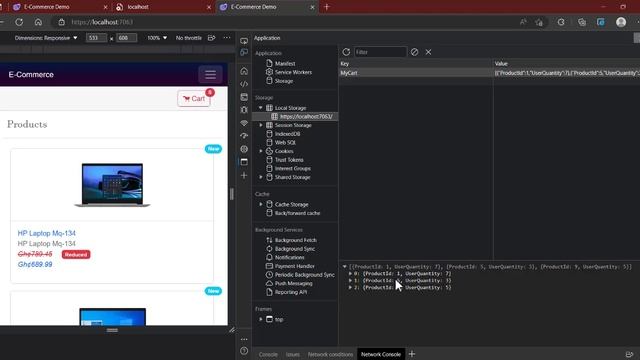
Task: Open the Sources bug icon tool
Action: pyautogui.click(x=244, y=110)
